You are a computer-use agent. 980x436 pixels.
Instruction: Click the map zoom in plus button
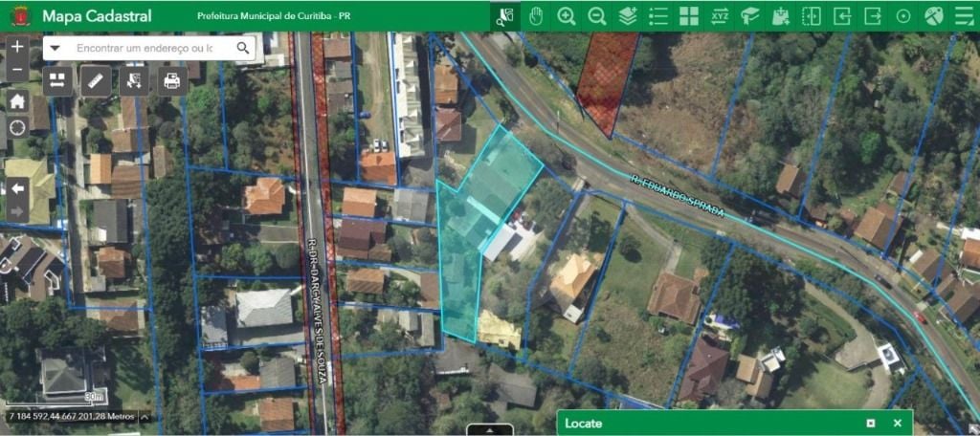(17, 47)
